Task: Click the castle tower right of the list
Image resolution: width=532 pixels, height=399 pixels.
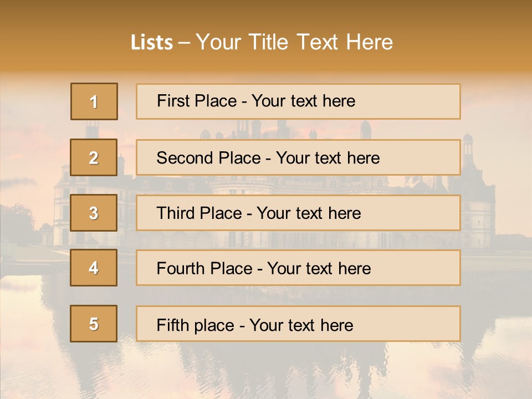Action: (478, 205)
